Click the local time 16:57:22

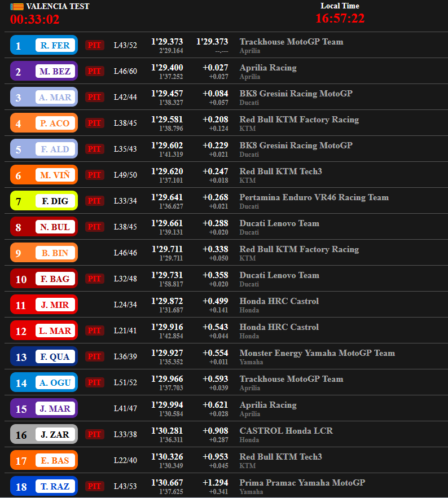click(x=340, y=19)
